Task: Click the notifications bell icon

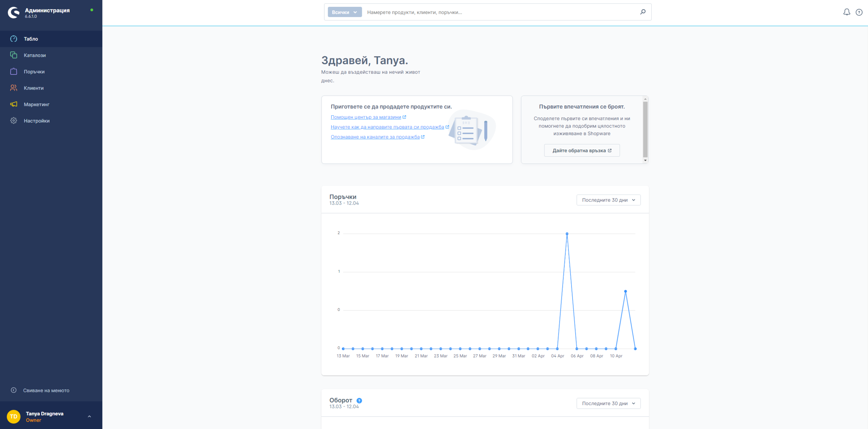Action: 846,12
